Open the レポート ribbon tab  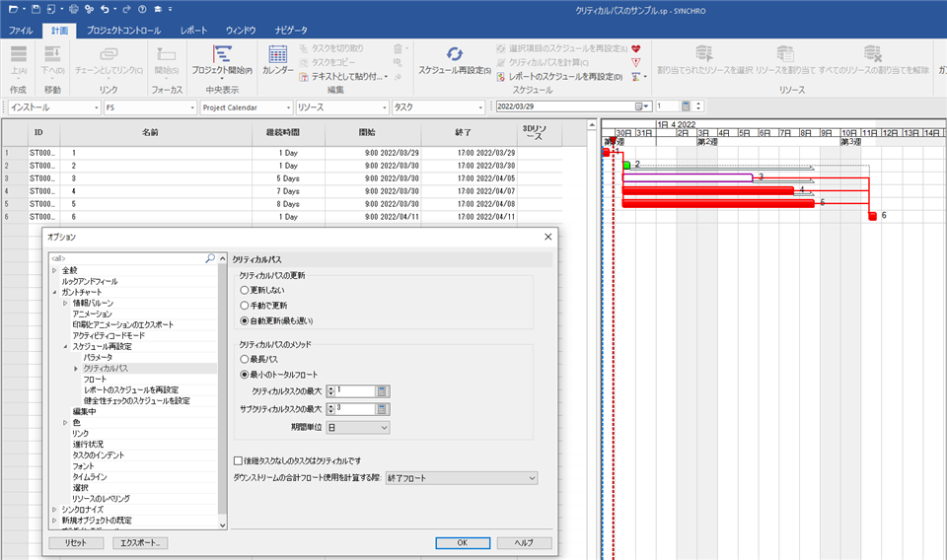tap(194, 31)
